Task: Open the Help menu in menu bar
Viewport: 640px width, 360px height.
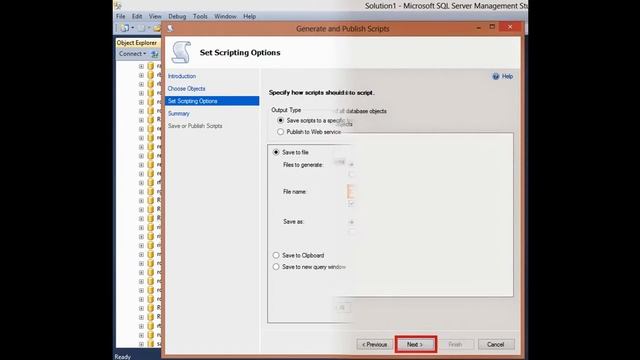Action: 249,16
